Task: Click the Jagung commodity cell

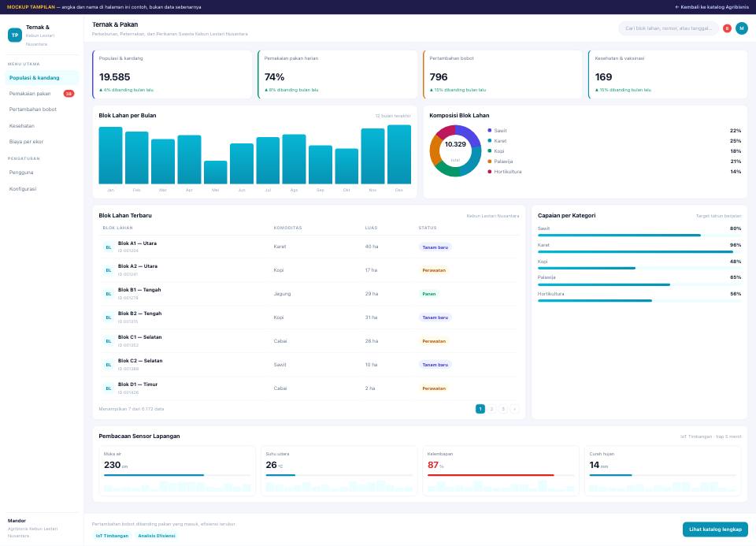Action: [x=282, y=294]
